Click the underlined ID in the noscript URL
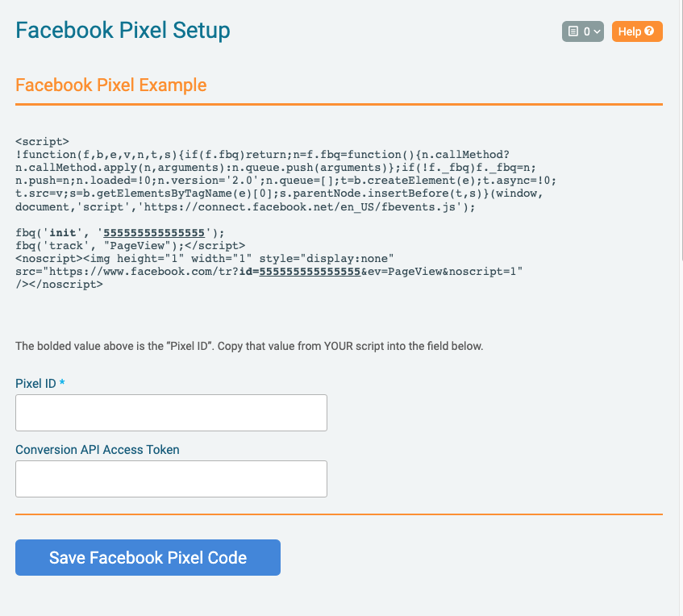The image size is (683, 616). (x=310, y=272)
